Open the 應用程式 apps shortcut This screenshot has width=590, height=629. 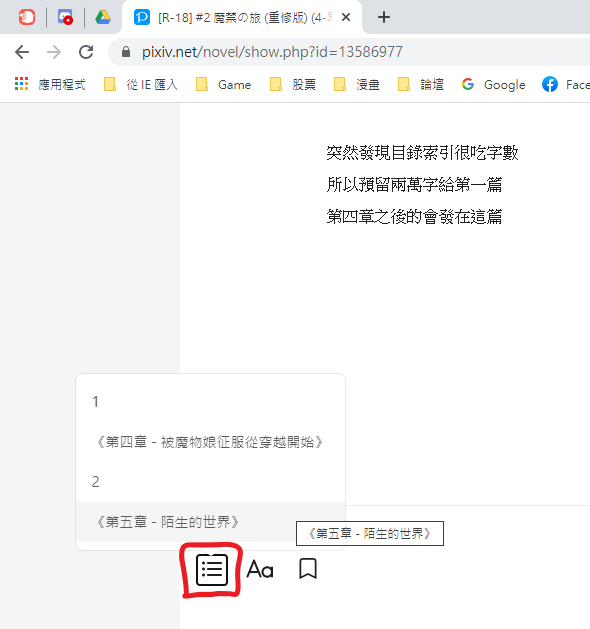pos(50,85)
